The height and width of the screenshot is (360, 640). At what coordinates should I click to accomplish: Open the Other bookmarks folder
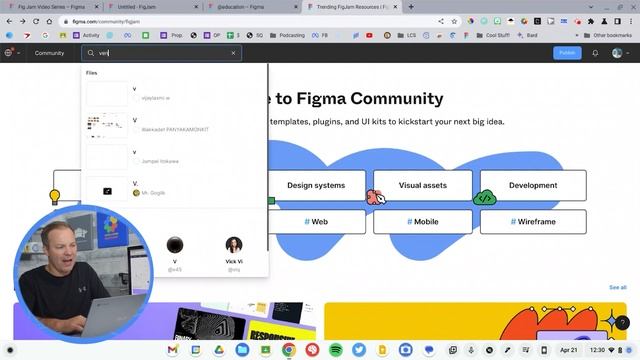click(608, 36)
